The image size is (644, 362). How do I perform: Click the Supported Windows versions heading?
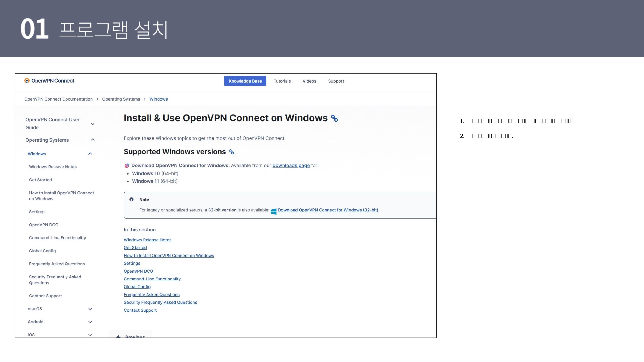pos(175,152)
